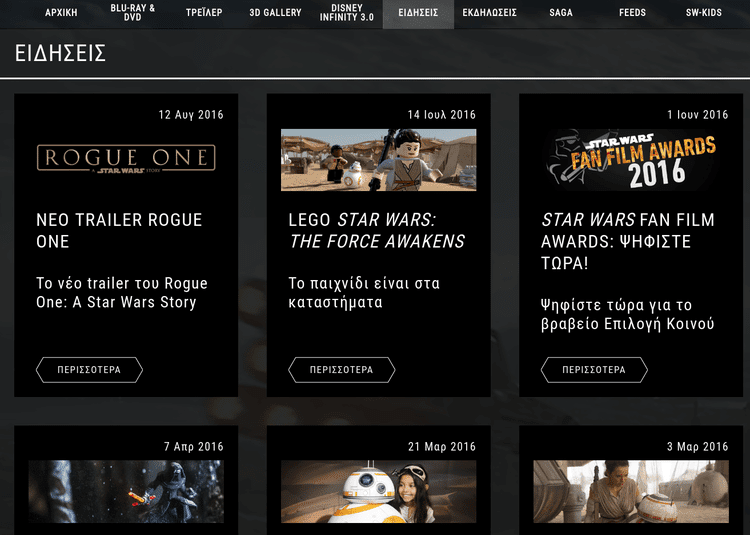Click the date 21 Μαρ 2016
The width and height of the screenshot is (750, 535).
tap(442, 447)
